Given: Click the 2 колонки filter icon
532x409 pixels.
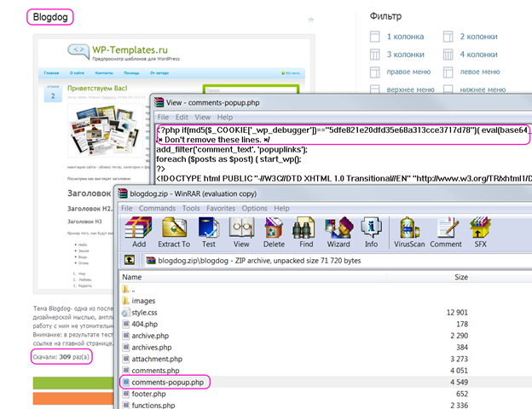Looking at the screenshot, I should coord(448,37).
